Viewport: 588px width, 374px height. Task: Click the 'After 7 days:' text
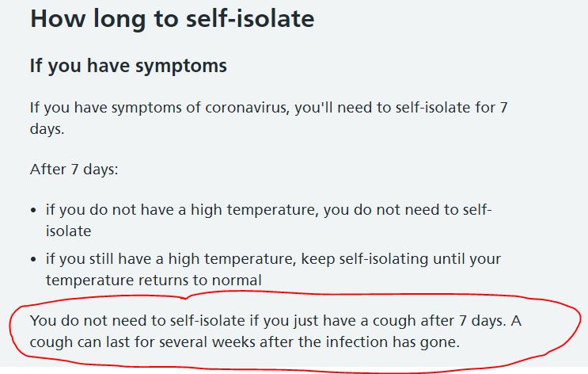click(x=74, y=170)
